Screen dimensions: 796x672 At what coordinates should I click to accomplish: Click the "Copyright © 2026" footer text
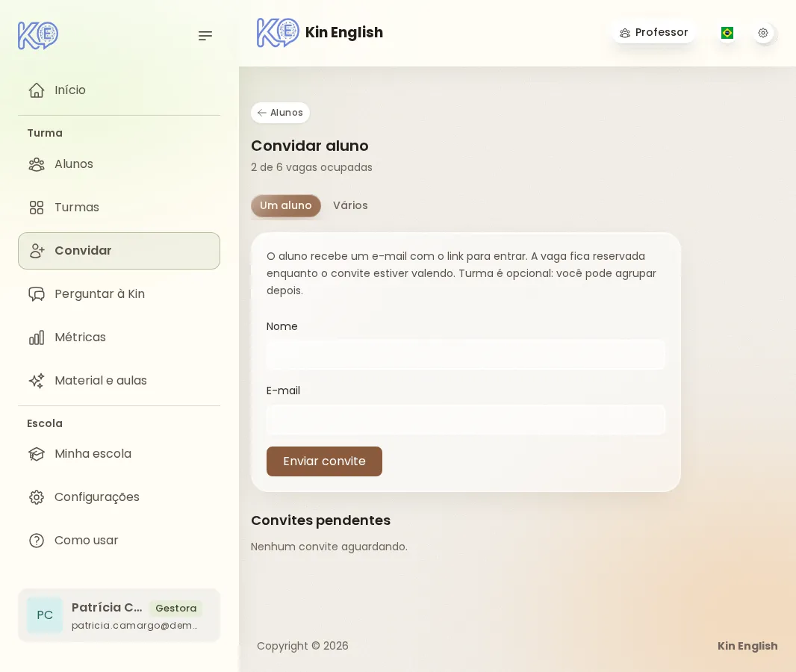[302, 646]
